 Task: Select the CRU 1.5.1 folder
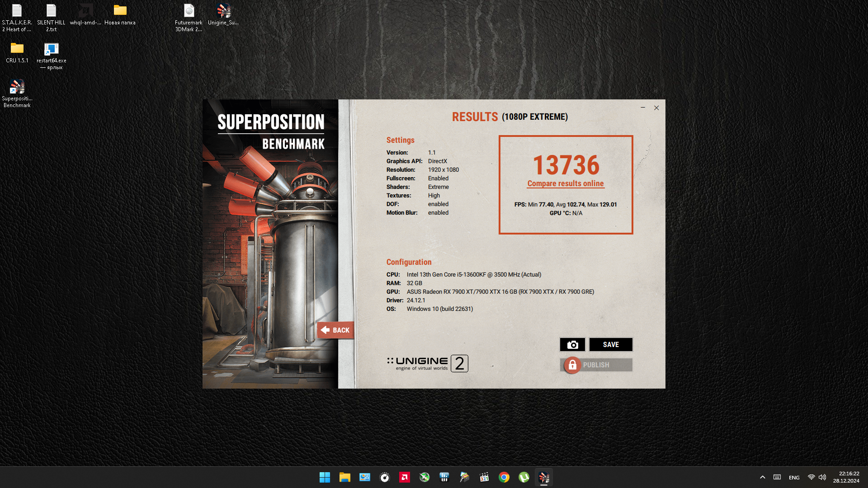point(17,52)
